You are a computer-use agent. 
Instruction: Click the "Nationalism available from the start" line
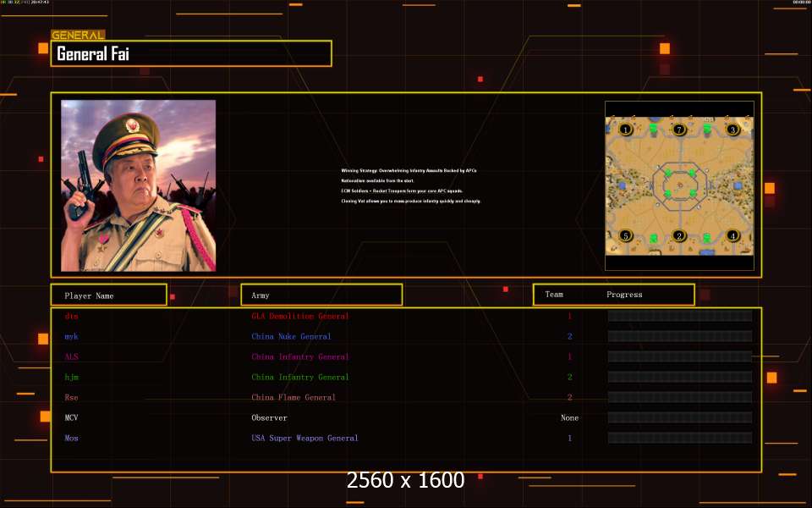pos(377,181)
